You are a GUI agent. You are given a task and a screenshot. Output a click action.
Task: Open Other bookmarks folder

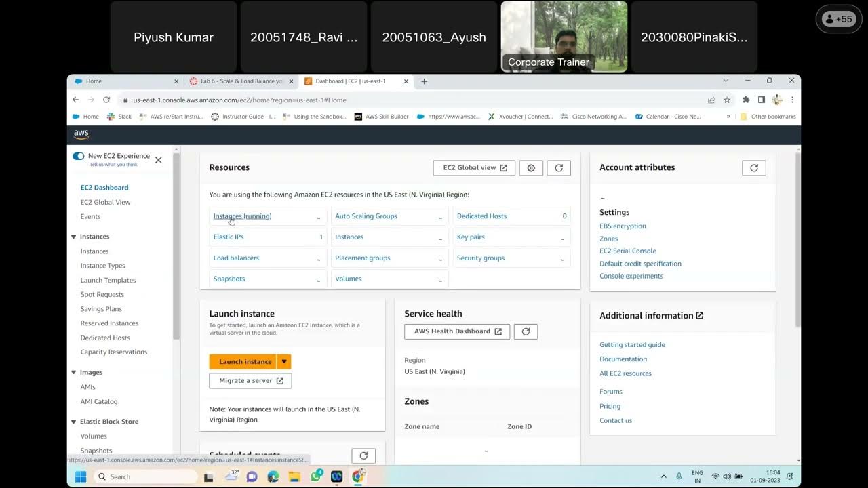point(768,117)
